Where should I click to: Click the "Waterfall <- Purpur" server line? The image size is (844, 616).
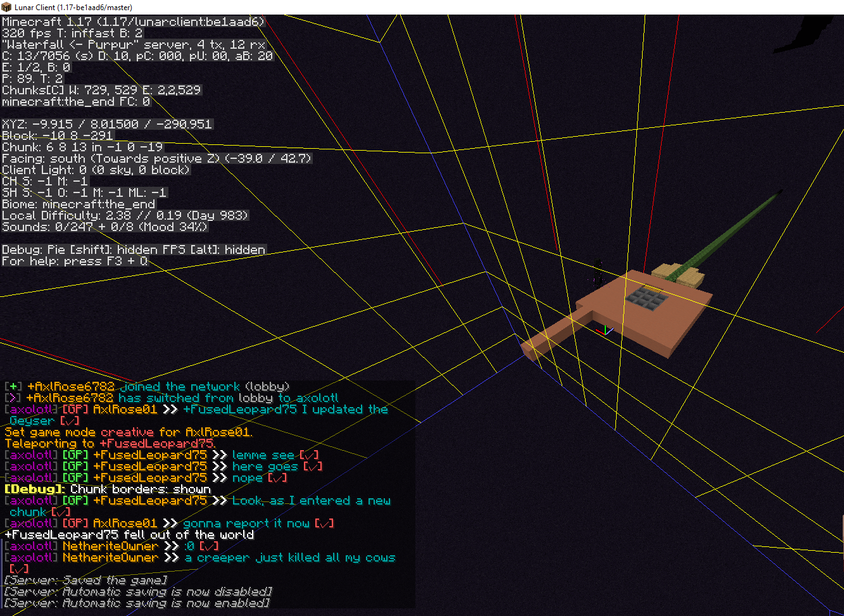pyautogui.click(x=134, y=44)
